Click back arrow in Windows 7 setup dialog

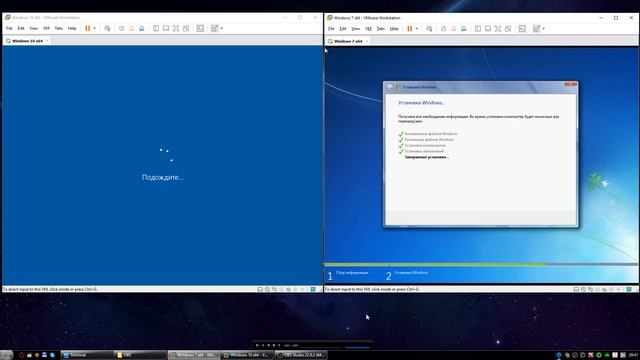coord(390,87)
